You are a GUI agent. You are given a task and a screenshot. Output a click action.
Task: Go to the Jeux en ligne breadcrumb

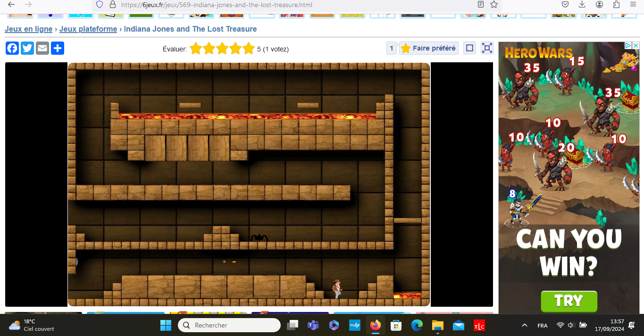(x=29, y=29)
